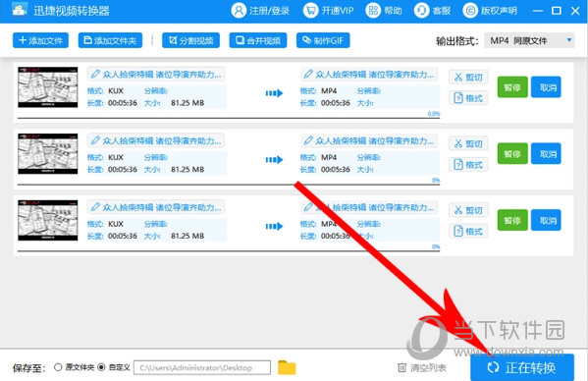Click the 添加文件夹 button
Image resolution: width=588 pixels, height=381 pixels.
[110, 40]
